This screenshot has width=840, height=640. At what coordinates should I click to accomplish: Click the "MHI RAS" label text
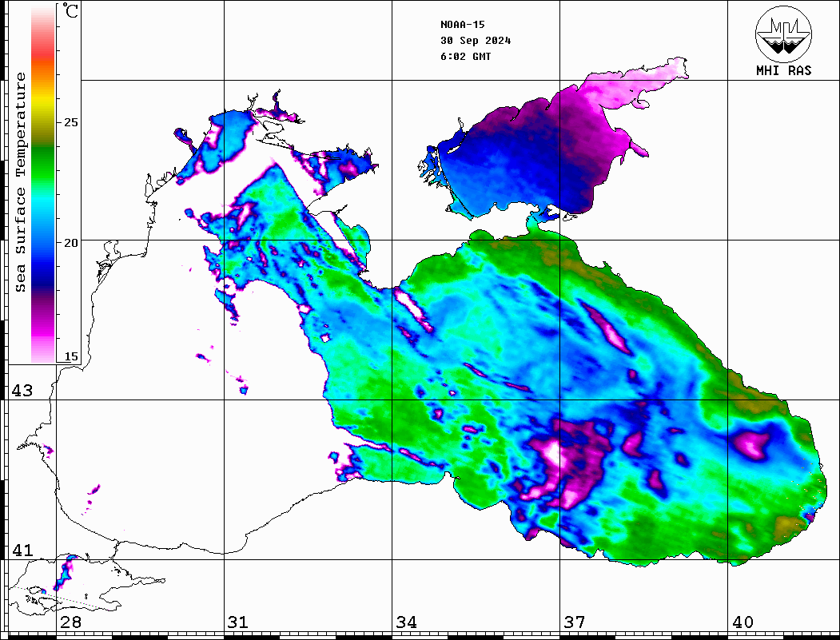(784, 70)
